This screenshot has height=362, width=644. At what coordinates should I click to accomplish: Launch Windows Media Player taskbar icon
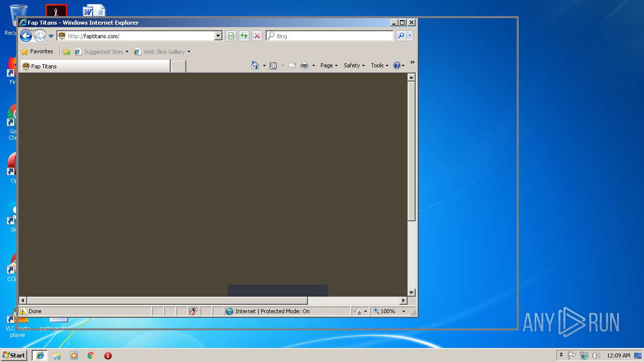tap(74, 355)
